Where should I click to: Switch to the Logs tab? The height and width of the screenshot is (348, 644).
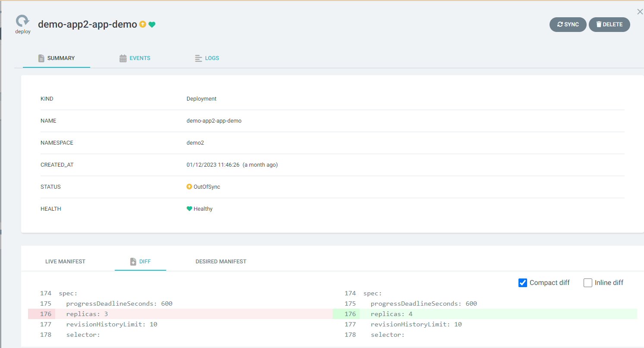point(207,58)
